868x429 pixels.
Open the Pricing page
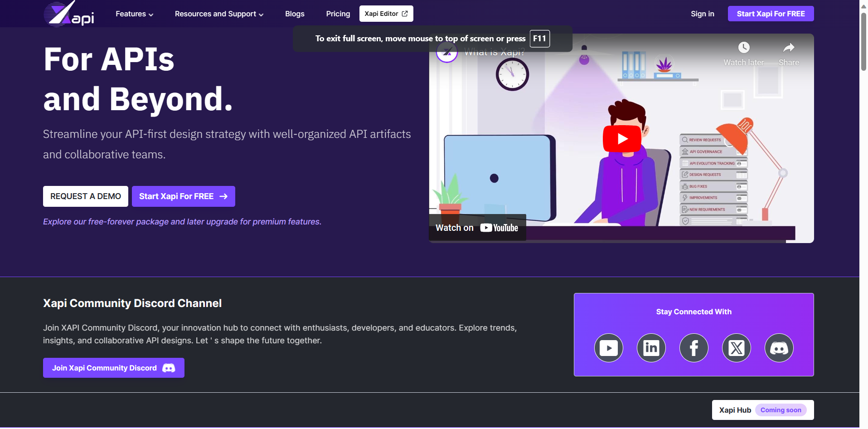(338, 14)
